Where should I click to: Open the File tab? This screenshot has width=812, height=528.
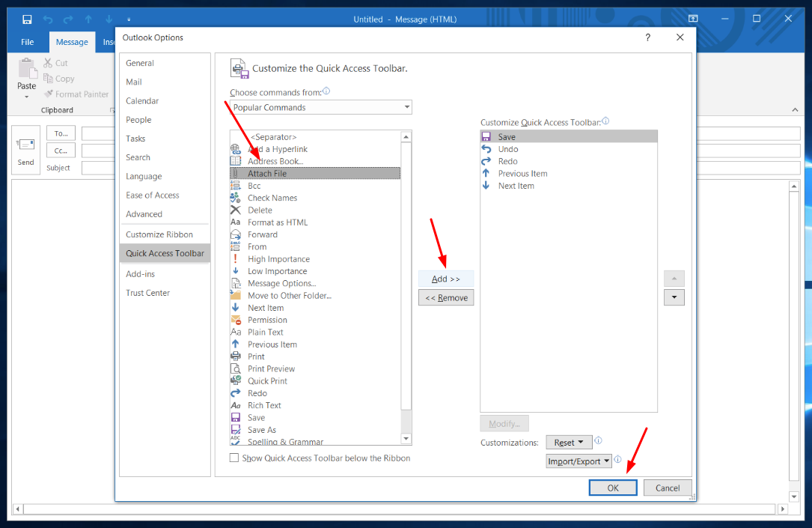tap(28, 42)
